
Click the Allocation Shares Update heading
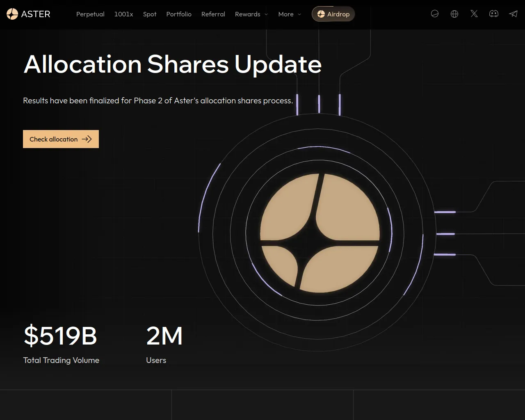(x=173, y=64)
